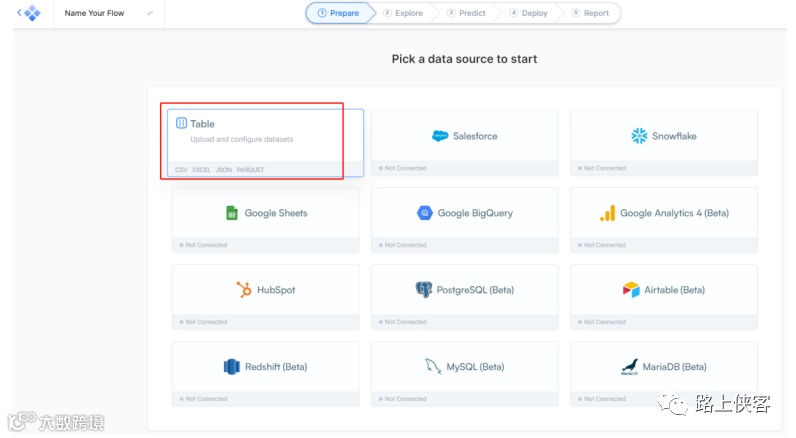Open the Report step

[590, 13]
